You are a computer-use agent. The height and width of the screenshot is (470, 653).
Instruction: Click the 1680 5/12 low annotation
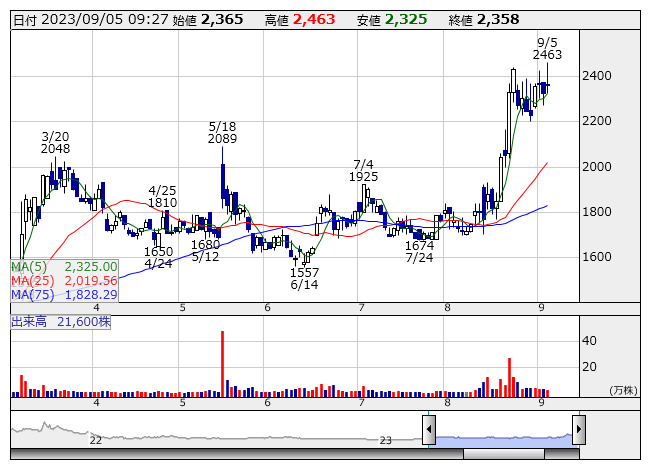(x=205, y=250)
